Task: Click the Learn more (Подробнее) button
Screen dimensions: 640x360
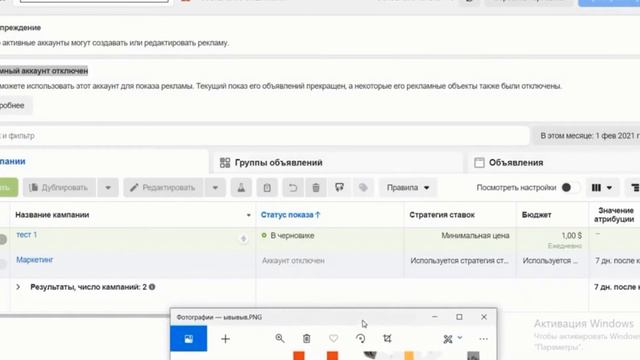Action: [15, 105]
